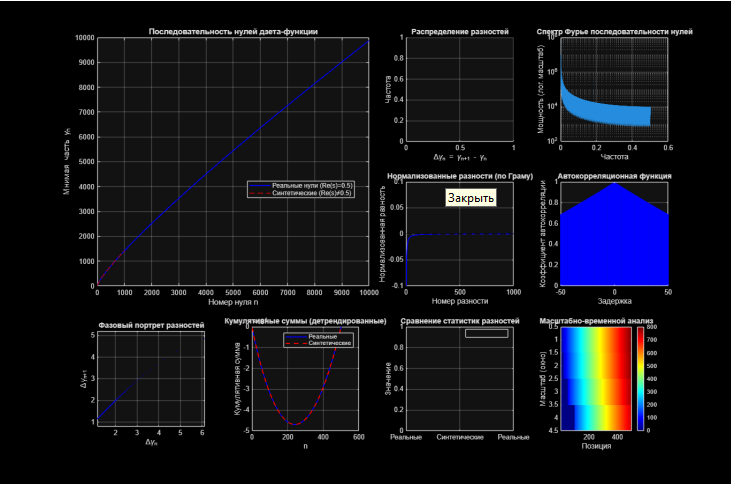The image size is (731, 484).
Task: Select the empty legend box in statistics comparison
Action: coord(487,333)
